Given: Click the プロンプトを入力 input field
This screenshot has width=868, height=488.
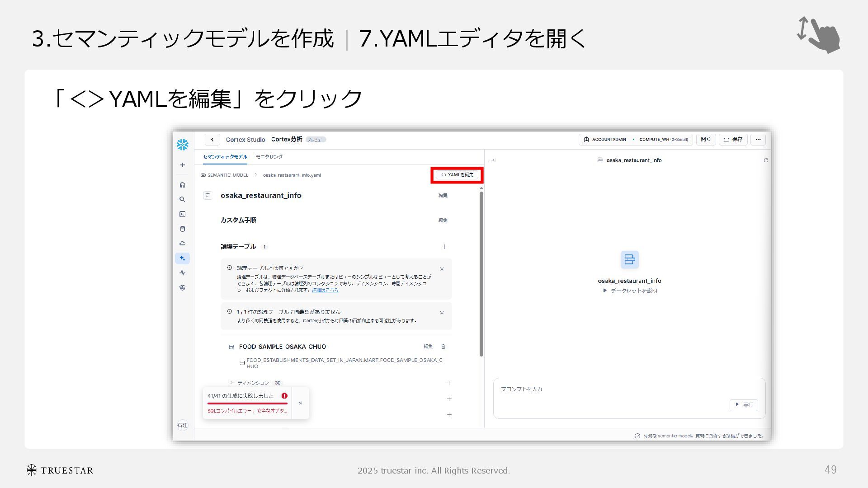Looking at the screenshot, I should [x=629, y=399].
